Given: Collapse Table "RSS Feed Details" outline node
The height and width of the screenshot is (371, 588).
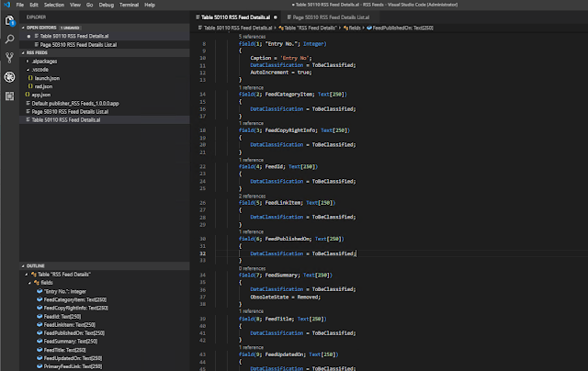Looking at the screenshot, I should [27, 275].
